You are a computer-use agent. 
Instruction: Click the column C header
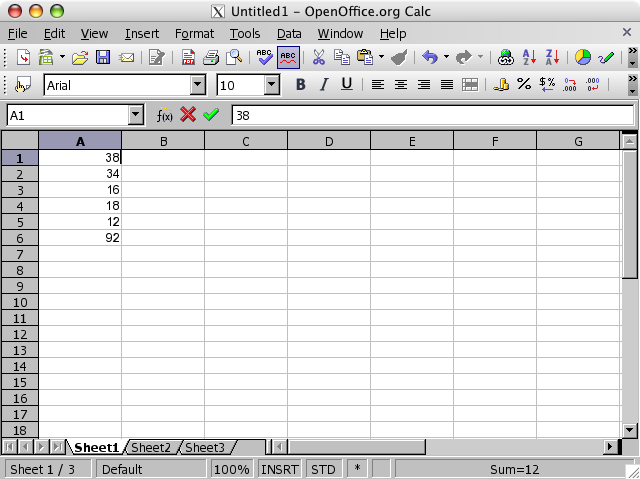(246, 141)
